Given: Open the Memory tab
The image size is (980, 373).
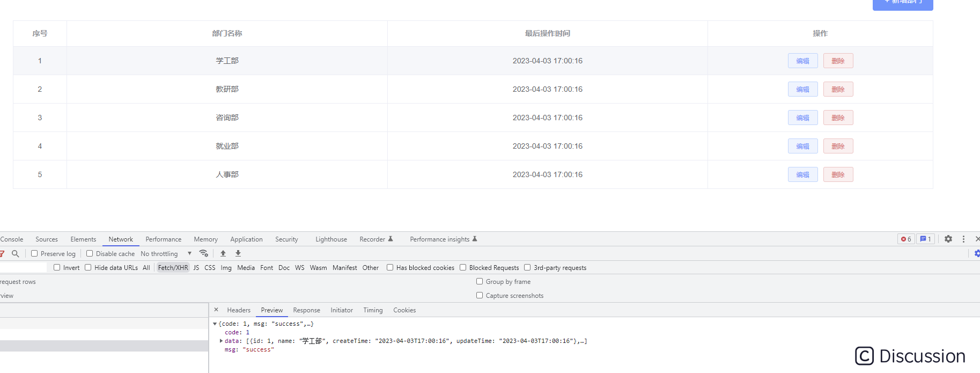Looking at the screenshot, I should 206,239.
